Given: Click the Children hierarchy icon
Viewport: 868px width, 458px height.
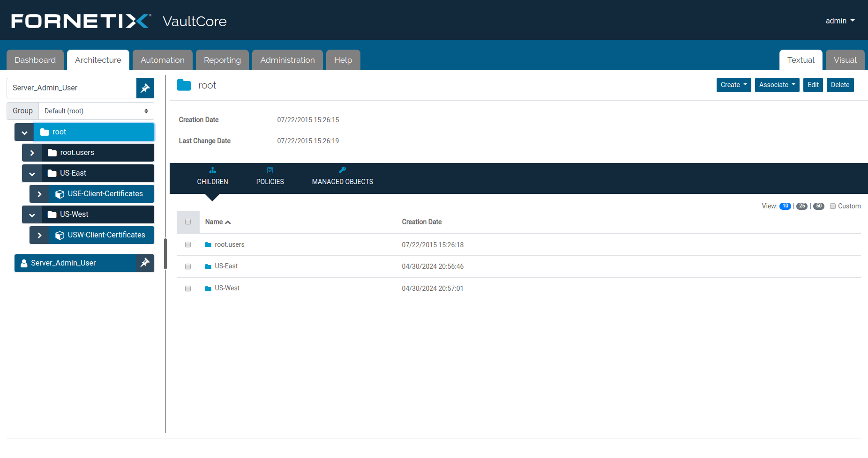Looking at the screenshot, I should click(212, 170).
